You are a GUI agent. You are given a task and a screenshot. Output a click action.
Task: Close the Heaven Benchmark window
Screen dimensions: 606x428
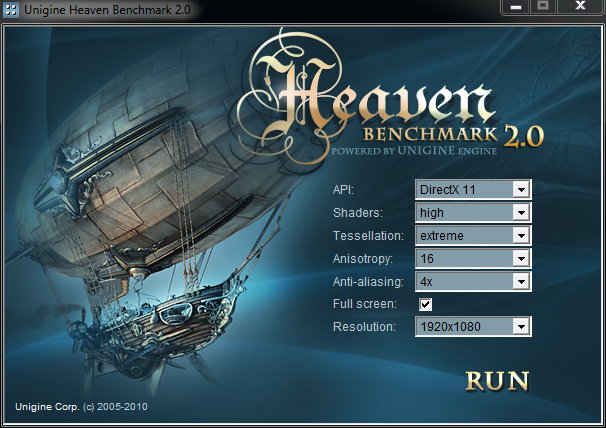580,7
